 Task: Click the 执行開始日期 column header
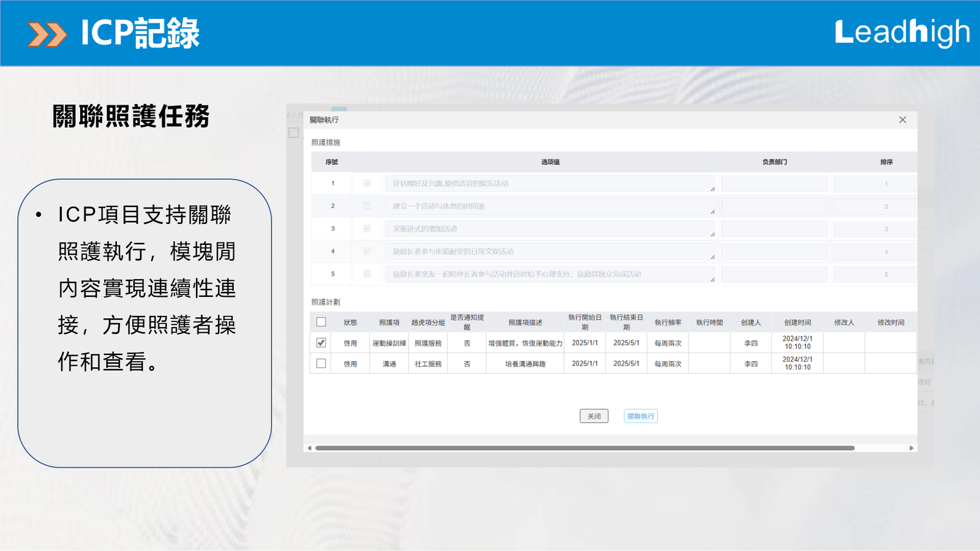click(585, 322)
